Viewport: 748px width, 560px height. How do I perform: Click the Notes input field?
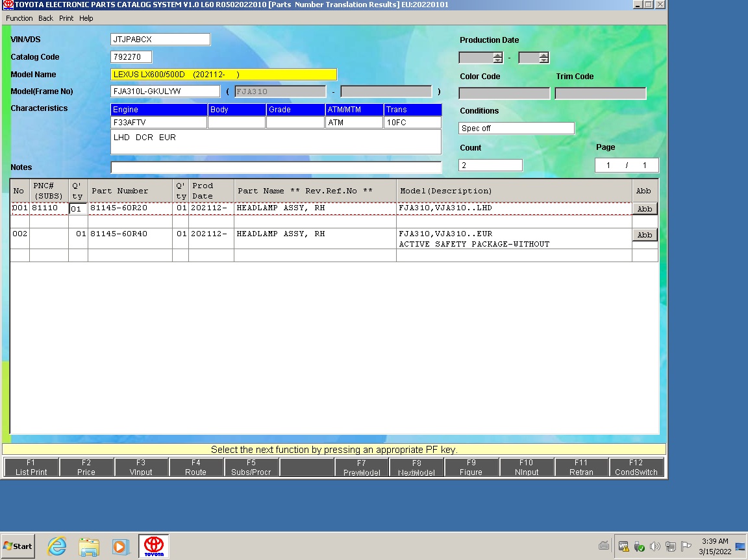276,167
